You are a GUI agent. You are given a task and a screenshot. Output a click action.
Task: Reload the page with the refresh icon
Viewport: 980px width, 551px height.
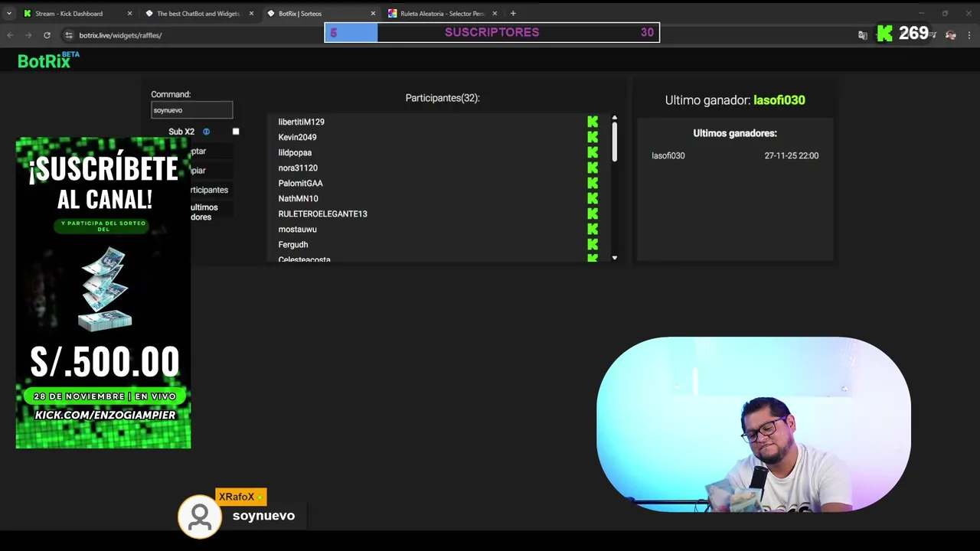[x=47, y=35]
